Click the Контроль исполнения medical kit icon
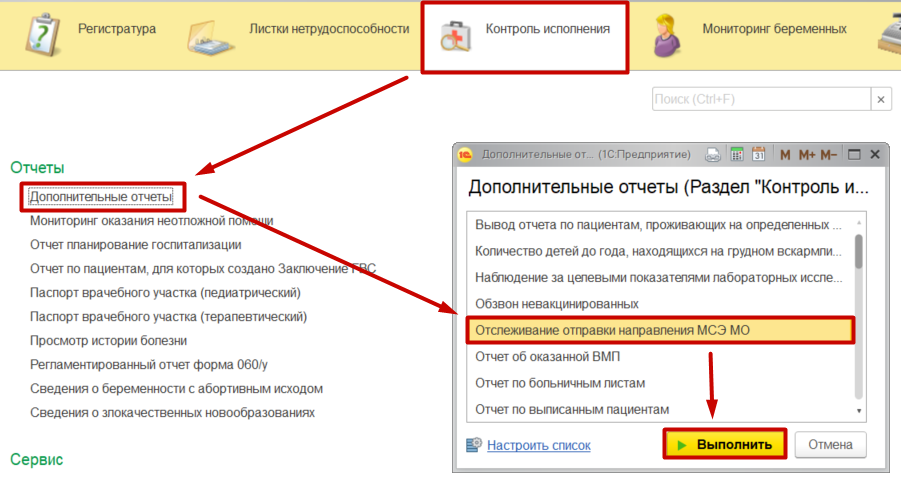 click(x=458, y=34)
